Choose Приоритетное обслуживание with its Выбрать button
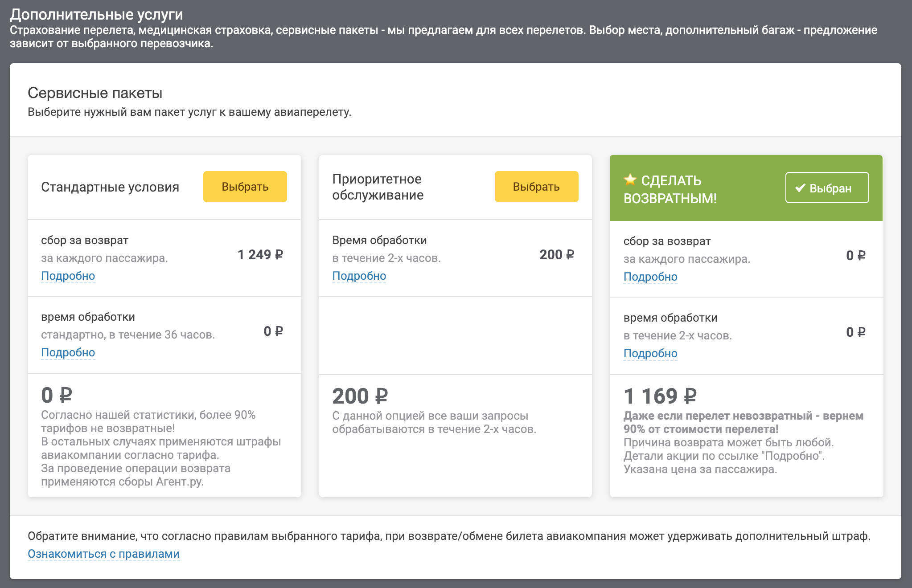Viewport: 912px width, 588px height. (x=536, y=187)
